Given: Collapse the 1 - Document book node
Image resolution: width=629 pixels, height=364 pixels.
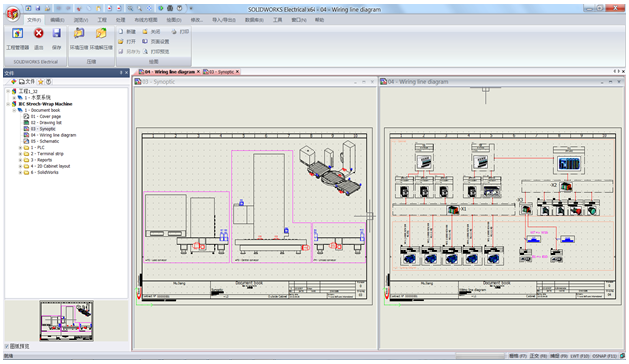Looking at the screenshot, I should 14,110.
